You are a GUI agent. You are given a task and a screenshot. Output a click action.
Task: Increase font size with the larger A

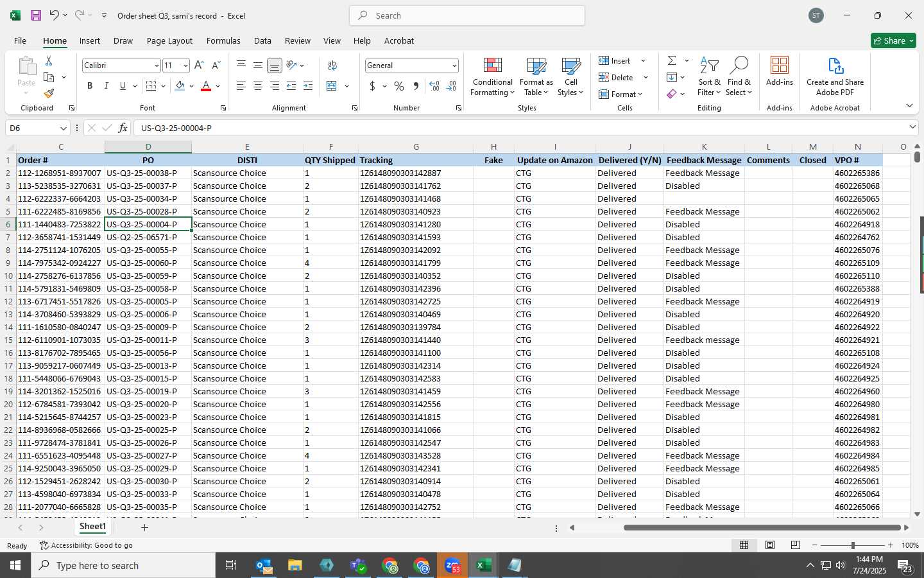[199, 66]
